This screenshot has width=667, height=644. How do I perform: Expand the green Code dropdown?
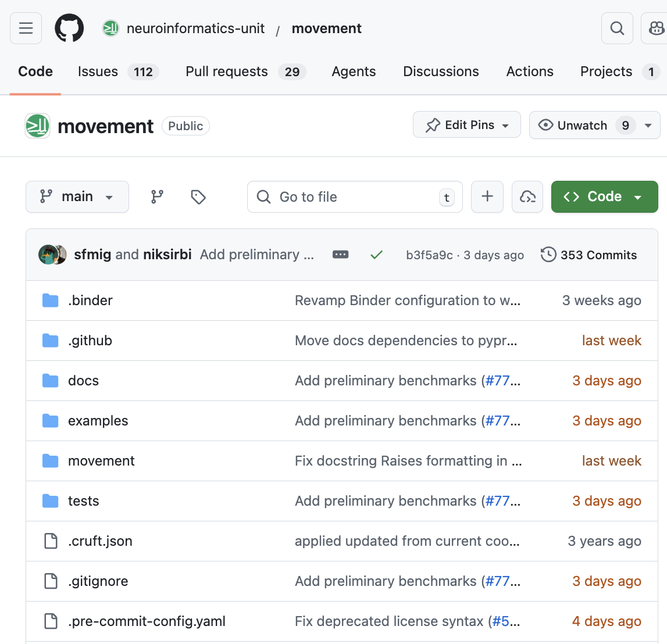[604, 196]
